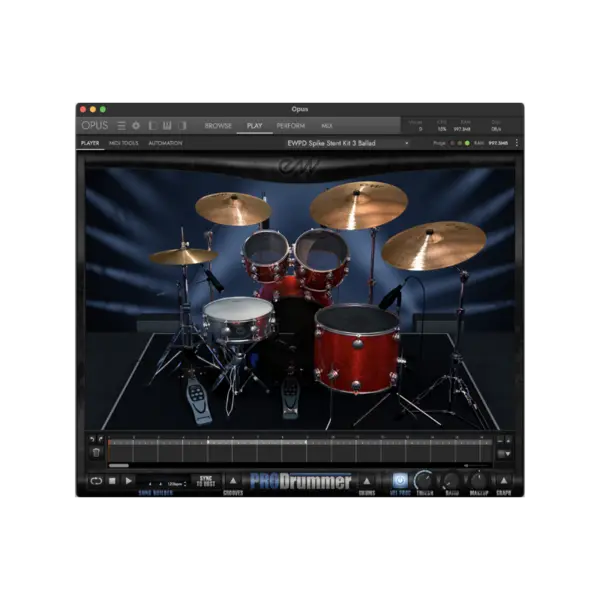Stop playback
The image size is (600, 600).
click(112, 481)
